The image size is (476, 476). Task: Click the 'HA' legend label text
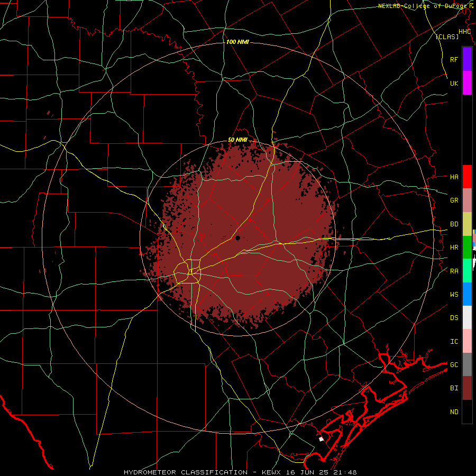[454, 177]
